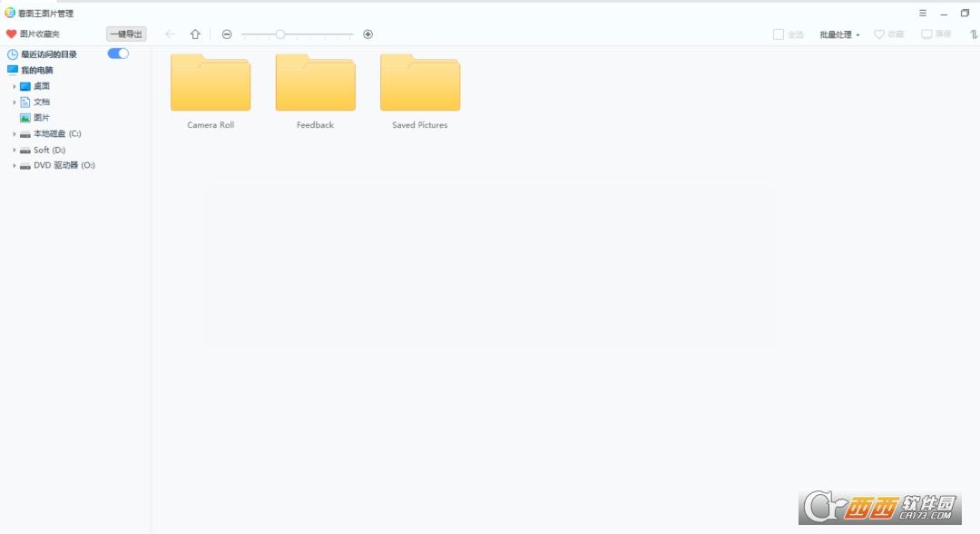Open the Camera Roll folder
Image resolution: width=980 pixels, height=534 pixels.
click(x=211, y=83)
